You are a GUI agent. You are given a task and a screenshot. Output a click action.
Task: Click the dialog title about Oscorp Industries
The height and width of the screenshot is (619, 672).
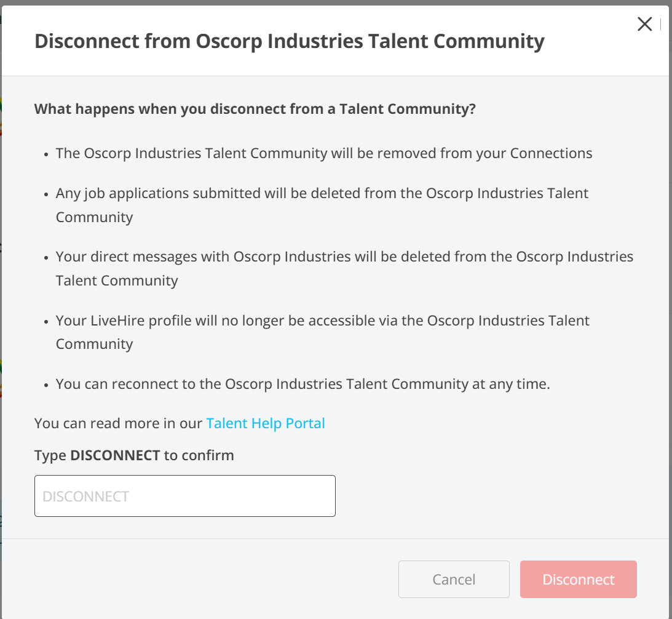click(x=289, y=41)
